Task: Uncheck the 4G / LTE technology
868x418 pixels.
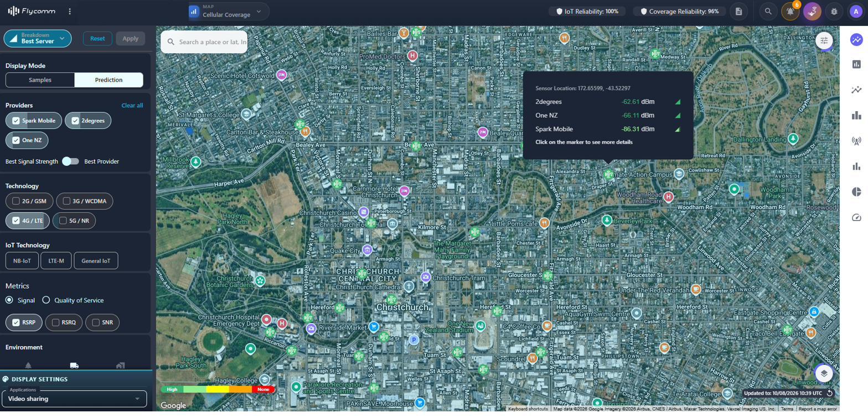Action: [27, 221]
